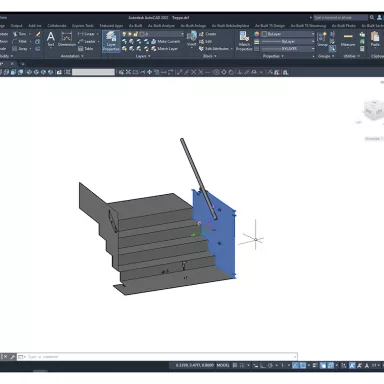Open the As-Built Photo tab

click(343, 26)
